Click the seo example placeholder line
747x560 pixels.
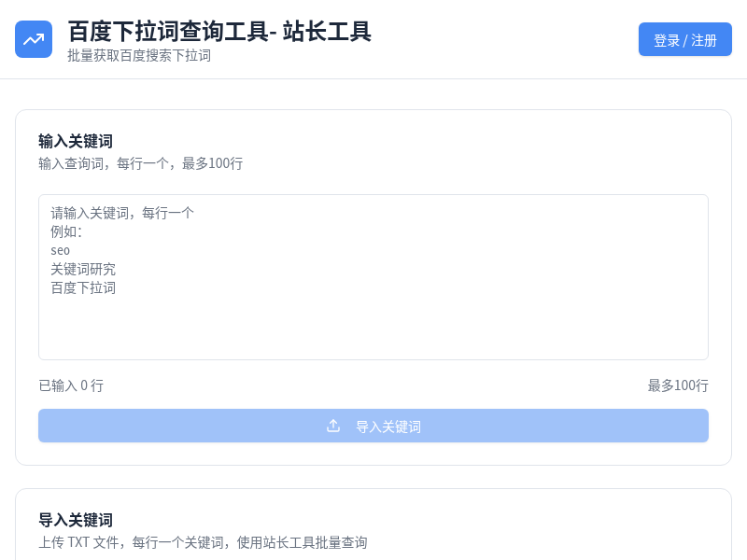click(x=61, y=250)
